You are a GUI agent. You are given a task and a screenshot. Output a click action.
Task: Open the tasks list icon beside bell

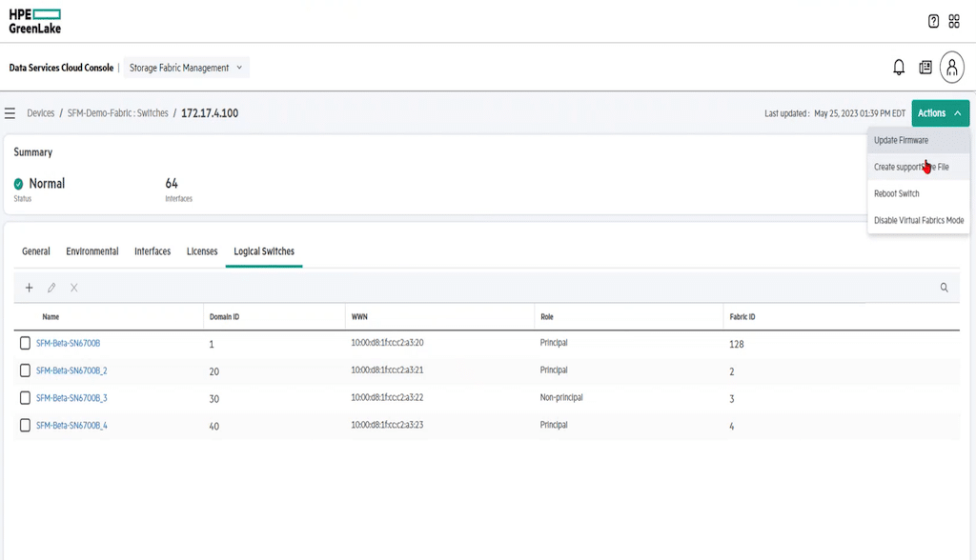925,68
